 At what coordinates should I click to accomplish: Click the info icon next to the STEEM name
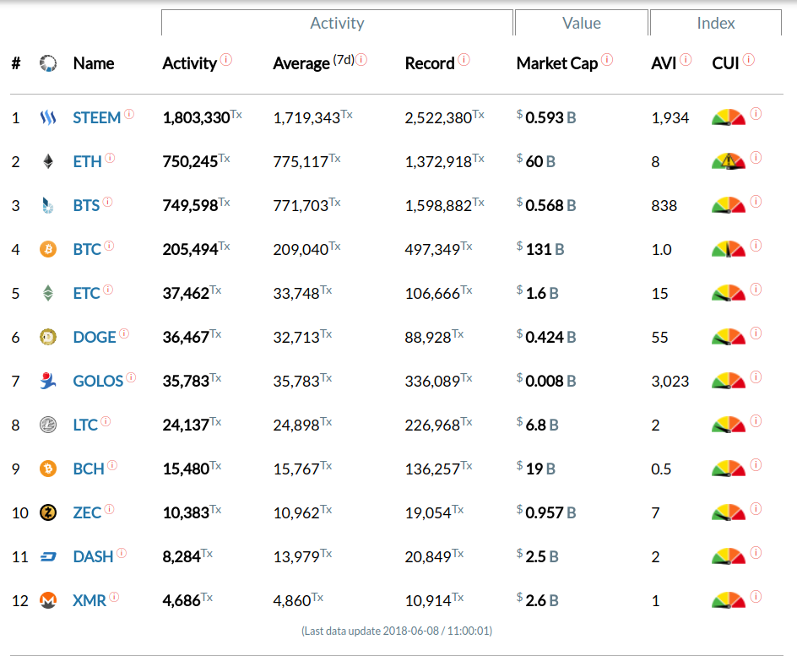click(x=129, y=114)
